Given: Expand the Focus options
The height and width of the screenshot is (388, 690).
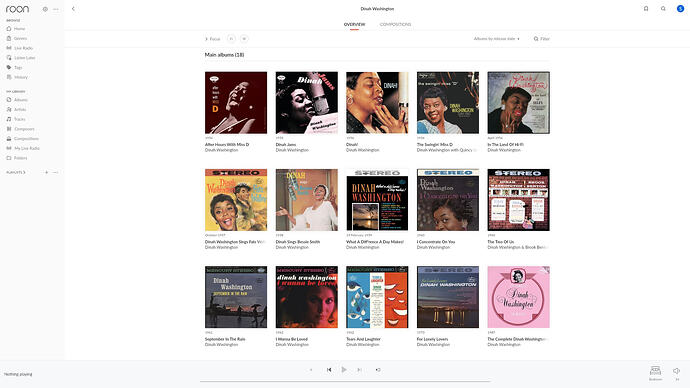Looking at the screenshot, I should (213, 39).
